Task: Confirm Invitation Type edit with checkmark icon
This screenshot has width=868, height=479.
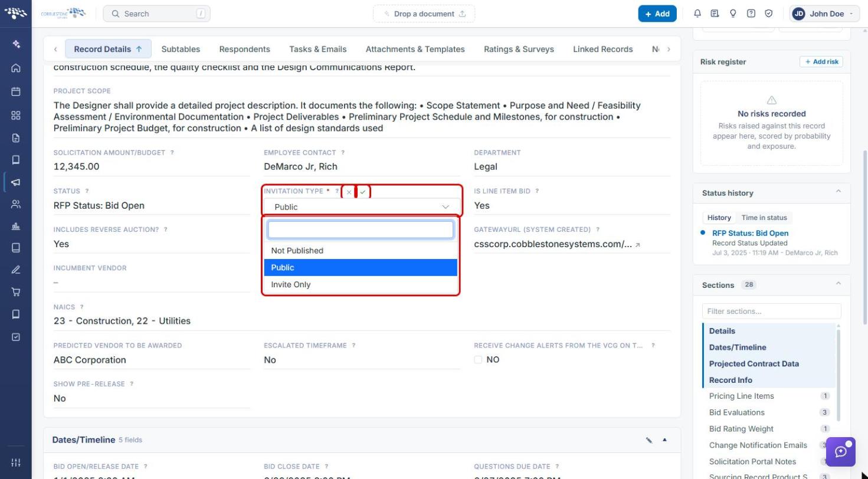Action: click(363, 192)
